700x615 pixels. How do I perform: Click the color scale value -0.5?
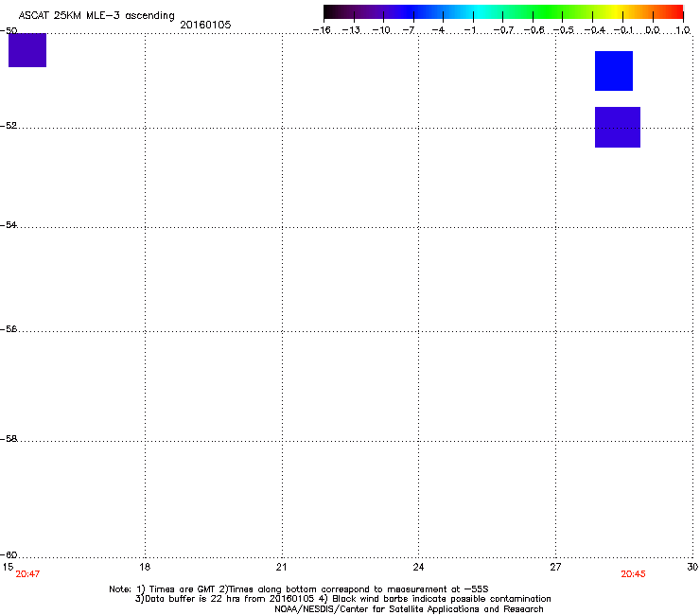(x=564, y=30)
